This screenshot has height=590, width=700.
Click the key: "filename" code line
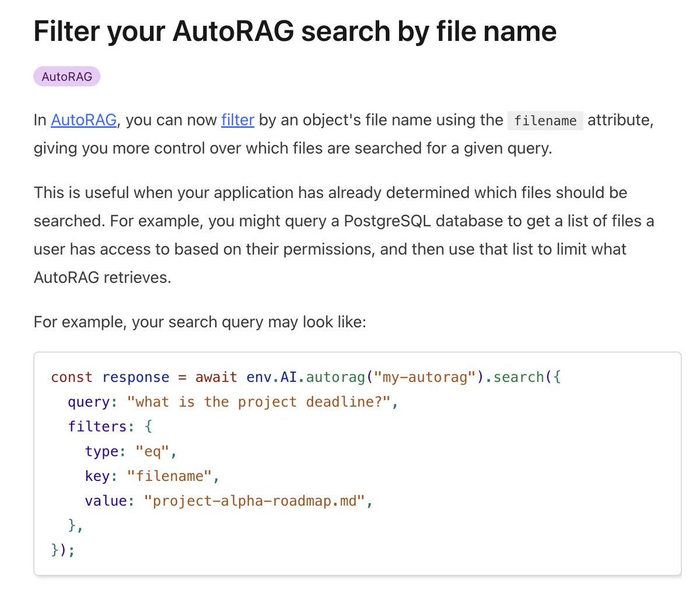click(x=152, y=476)
